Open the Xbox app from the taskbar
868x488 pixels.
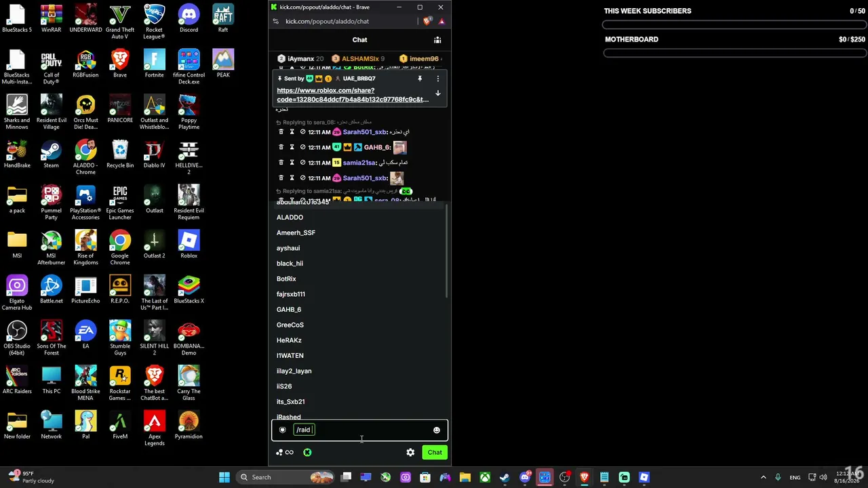(485, 477)
